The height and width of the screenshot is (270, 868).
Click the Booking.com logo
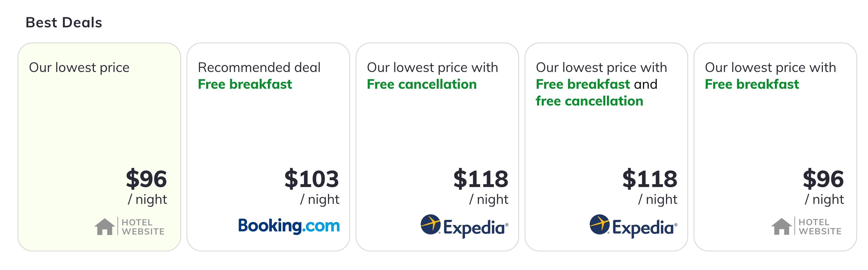point(289,226)
